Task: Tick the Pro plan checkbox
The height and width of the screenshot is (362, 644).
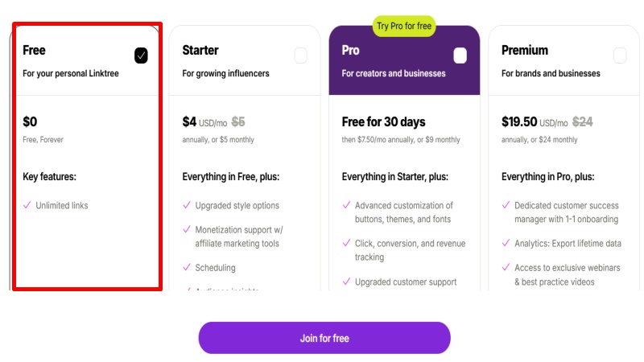Action: click(x=460, y=56)
